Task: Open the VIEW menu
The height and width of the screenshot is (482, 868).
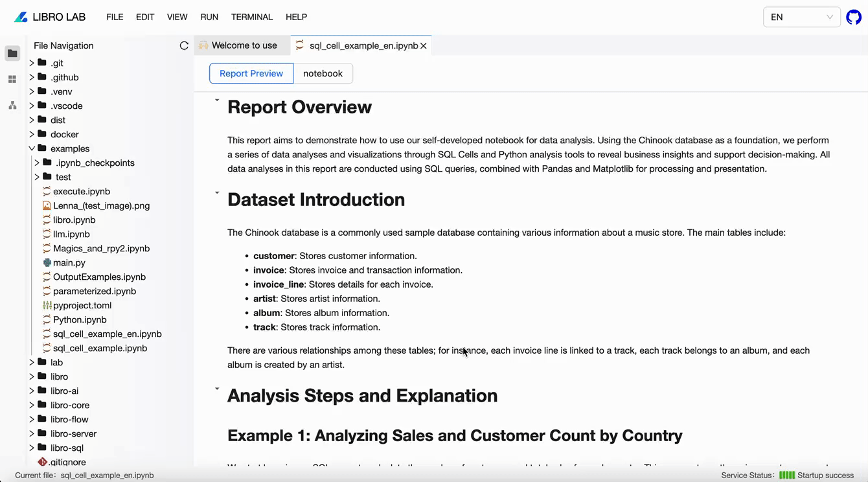Action: (177, 17)
